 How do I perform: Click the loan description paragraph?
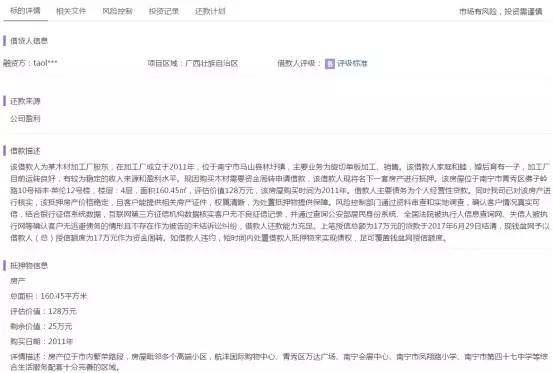point(280,202)
